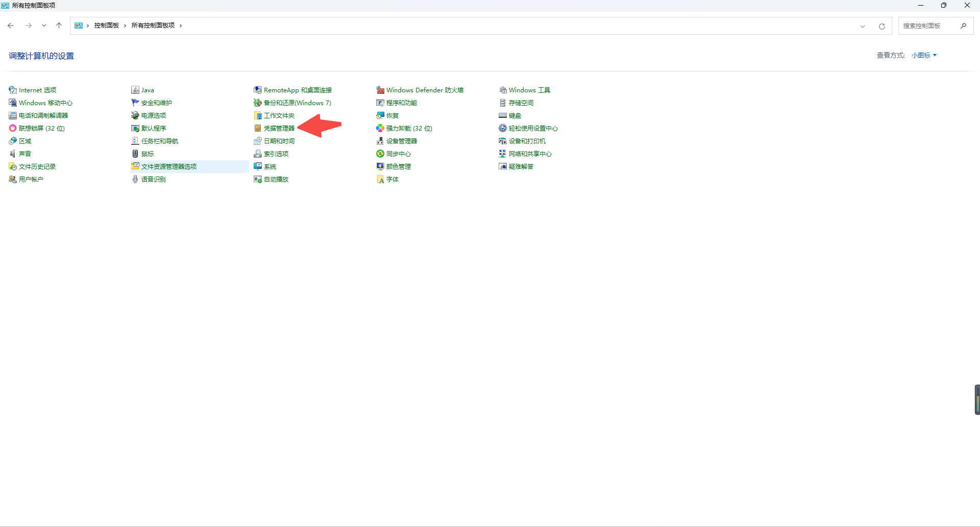Expand chevron before 控制面板 breadcrumb
Image resolution: width=980 pixels, height=527 pixels.
pos(88,26)
